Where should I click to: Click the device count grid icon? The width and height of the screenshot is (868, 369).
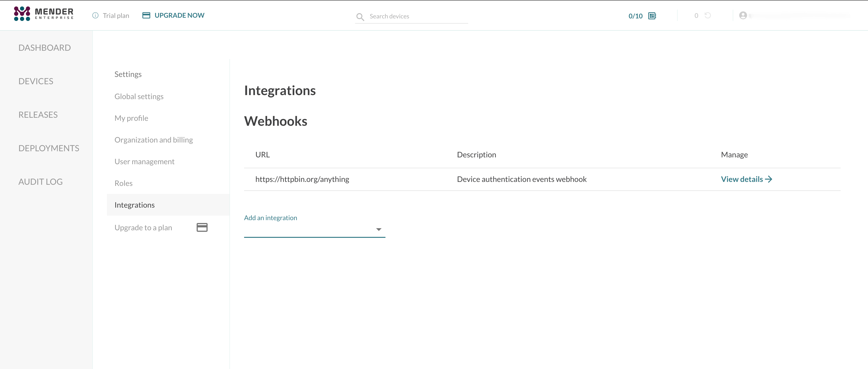tap(652, 16)
